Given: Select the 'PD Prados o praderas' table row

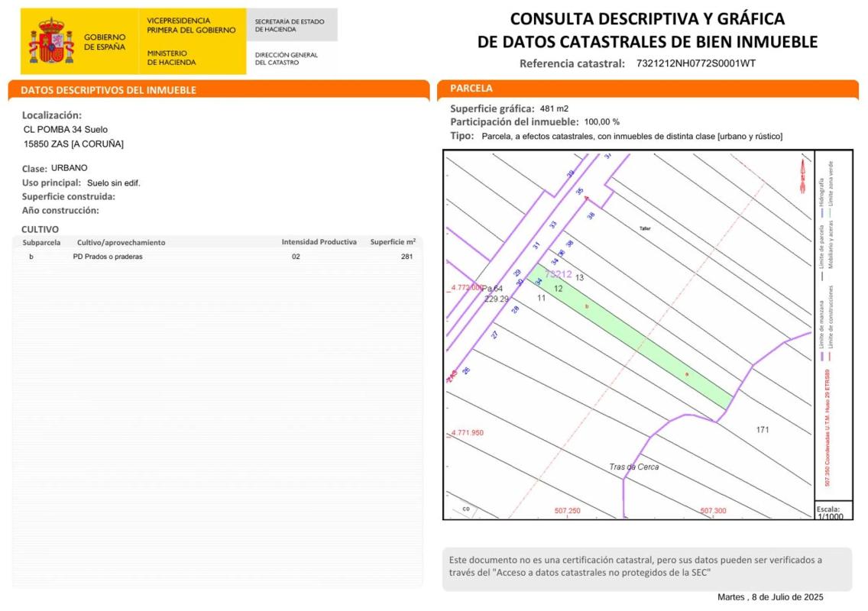Looking at the screenshot, I should pyautogui.click(x=218, y=257).
